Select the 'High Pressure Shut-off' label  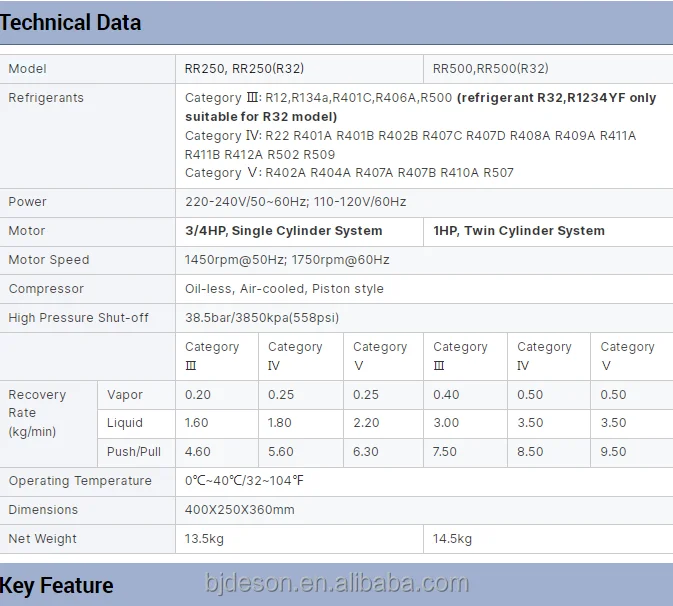pyautogui.click(x=79, y=318)
